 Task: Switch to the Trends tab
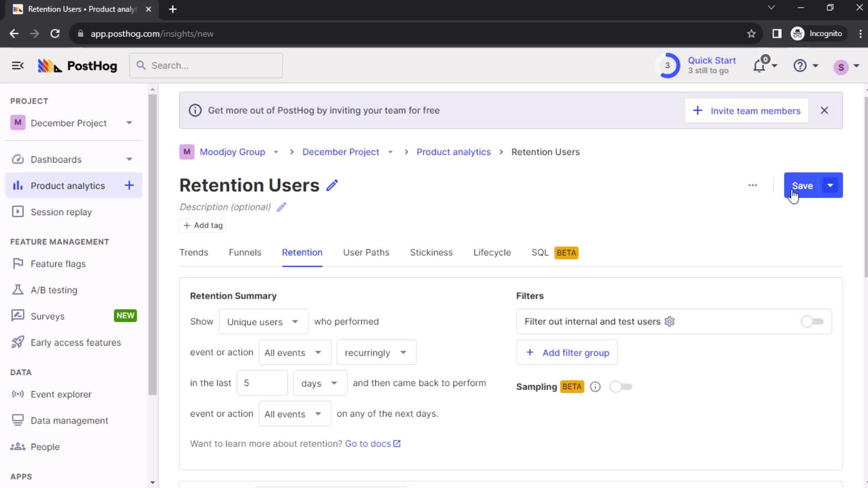click(194, 253)
